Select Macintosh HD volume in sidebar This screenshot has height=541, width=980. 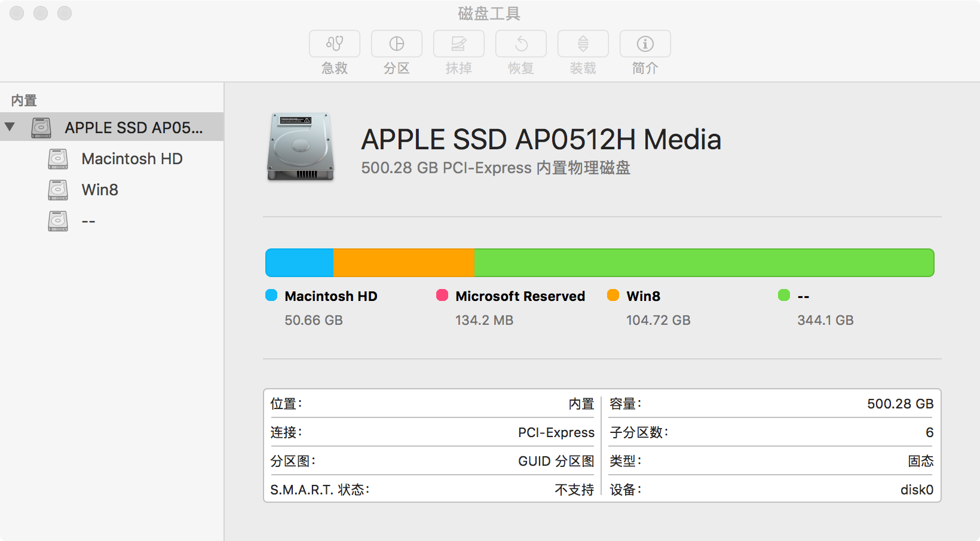pos(131,159)
